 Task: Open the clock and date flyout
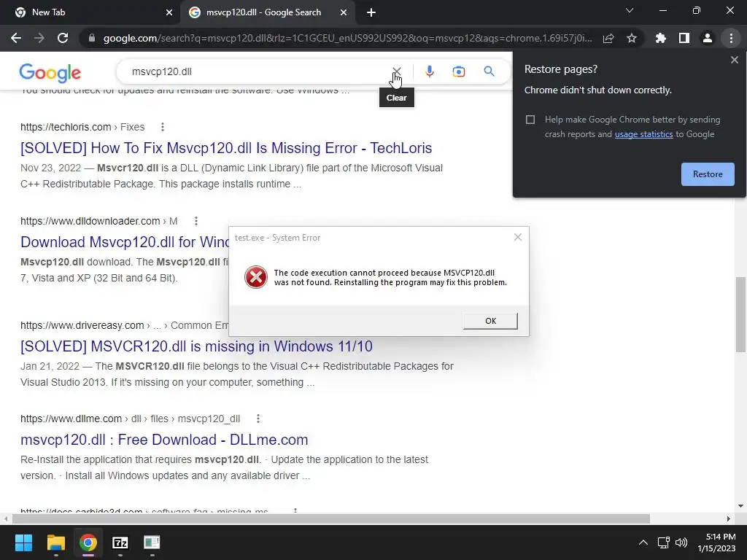716,542
